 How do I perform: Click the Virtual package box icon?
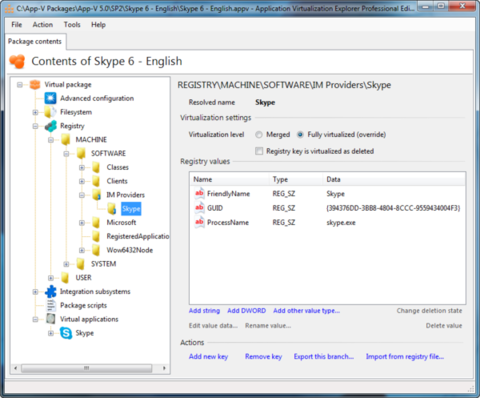point(35,84)
